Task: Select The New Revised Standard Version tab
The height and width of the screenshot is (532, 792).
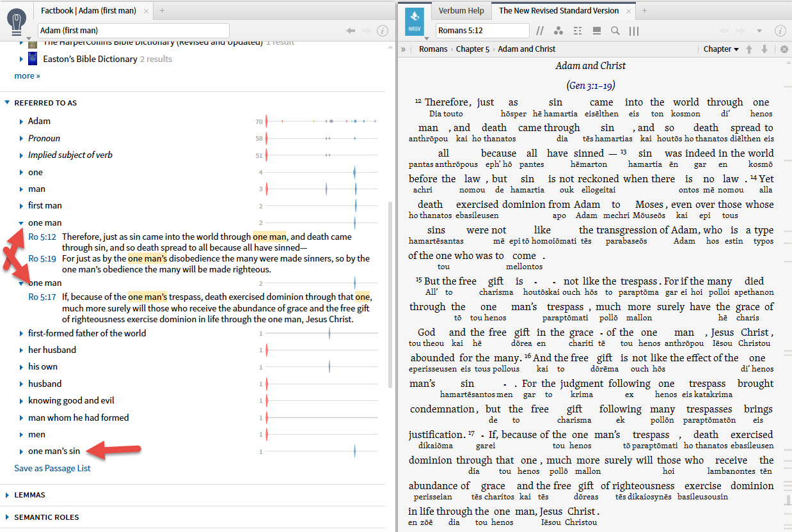Action: pyautogui.click(x=558, y=11)
